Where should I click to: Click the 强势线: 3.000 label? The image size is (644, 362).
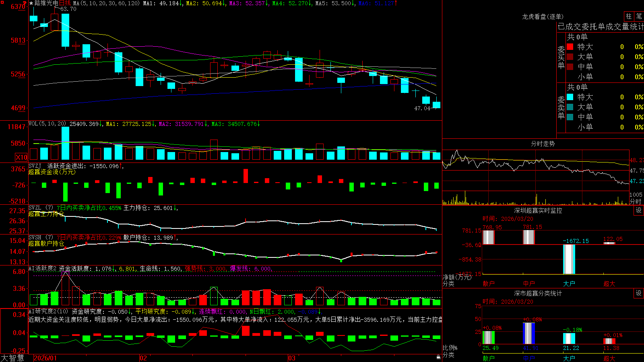pyautogui.click(x=205, y=269)
